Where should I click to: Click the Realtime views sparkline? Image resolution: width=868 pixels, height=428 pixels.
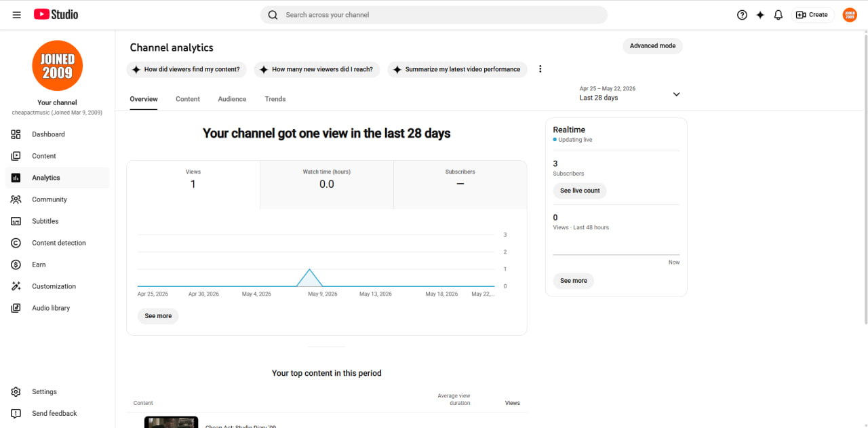tap(616, 255)
